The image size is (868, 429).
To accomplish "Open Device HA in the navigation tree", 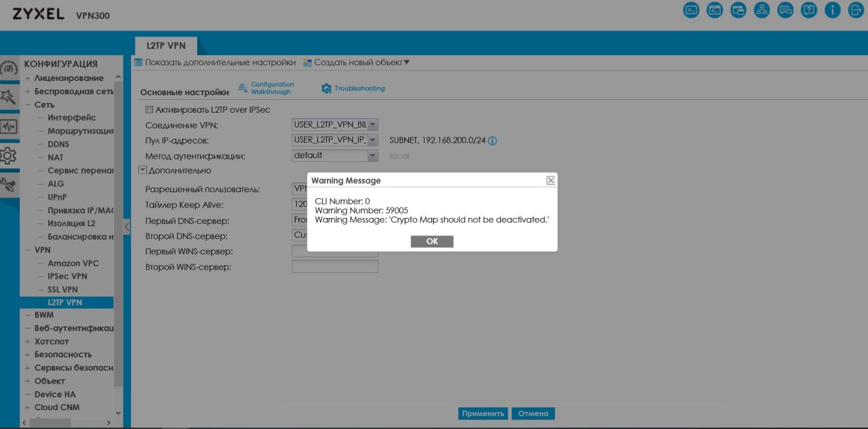I will click(55, 394).
